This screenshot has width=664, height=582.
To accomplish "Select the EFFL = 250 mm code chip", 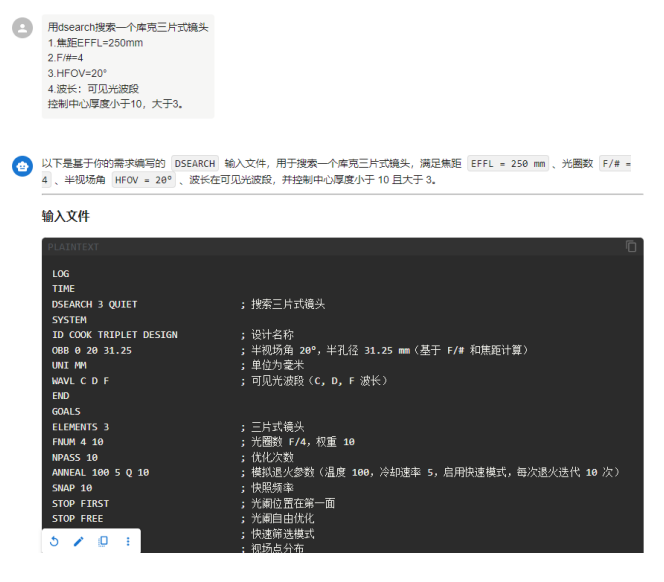I will [508, 163].
